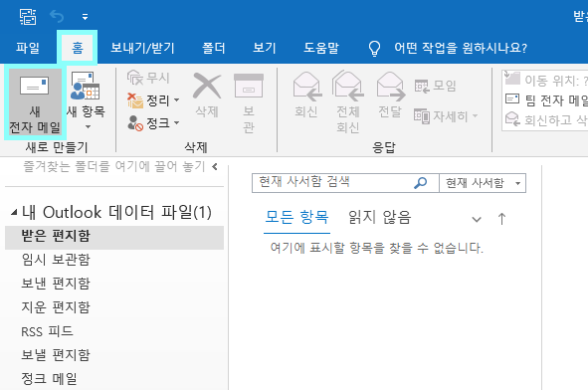Click the New Email (새 전자 메일) button
588x390 pixels.
35,101
